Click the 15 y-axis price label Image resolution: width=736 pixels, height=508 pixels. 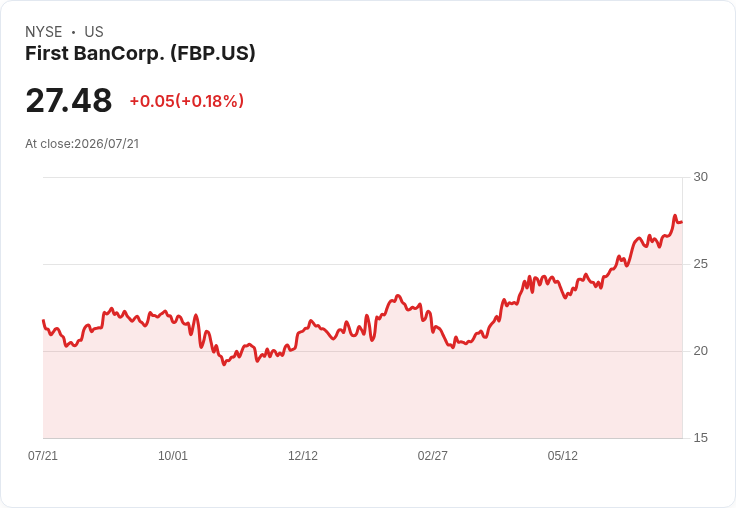pyautogui.click(x=700, y=438)
